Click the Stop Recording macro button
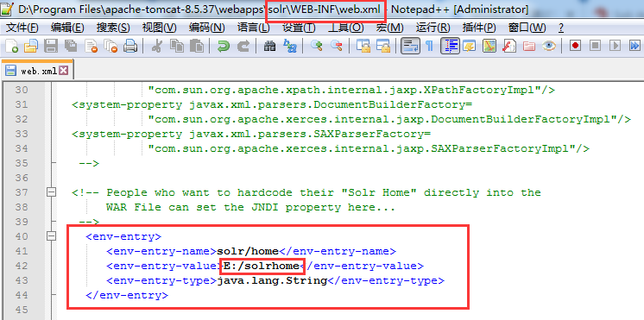The height and width of the screenshot is (320, 644). click(x=595, y=46)
